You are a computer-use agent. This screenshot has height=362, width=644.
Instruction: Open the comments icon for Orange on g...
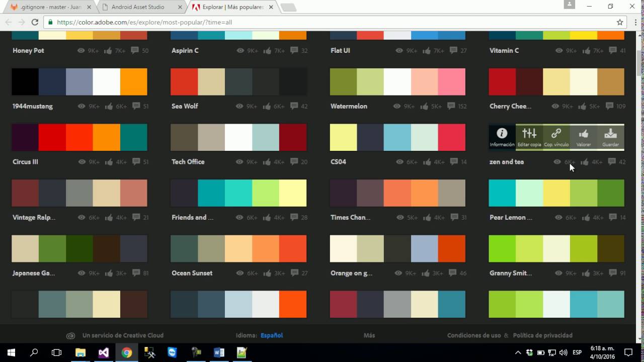click(x=453, y=273)
